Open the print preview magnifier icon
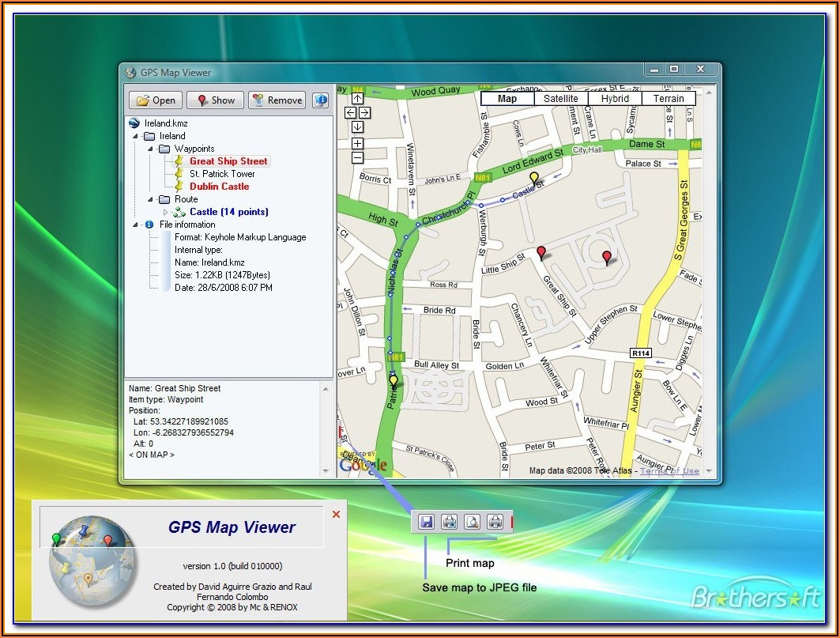 tap(472, 521)
